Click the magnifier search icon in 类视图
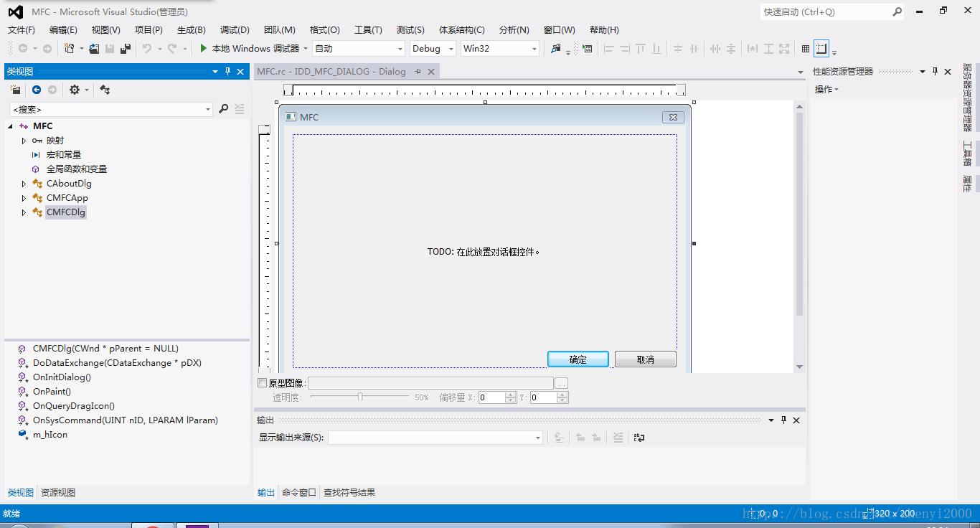The width and height of the screenshot is (980, 528). [223, 109]
